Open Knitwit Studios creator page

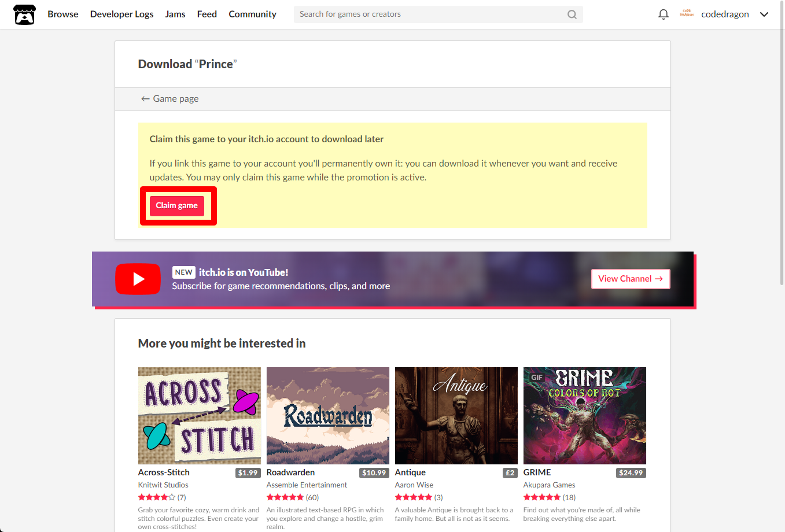163,485
